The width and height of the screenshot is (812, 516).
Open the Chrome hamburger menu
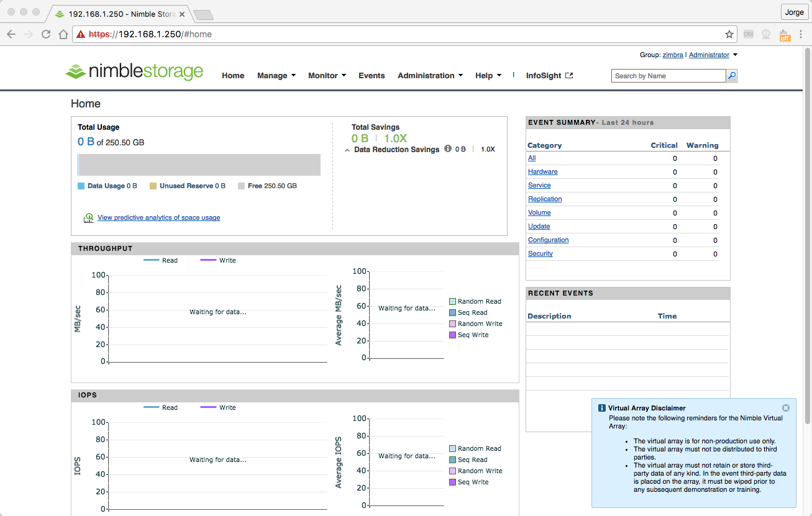pos(802,34)
